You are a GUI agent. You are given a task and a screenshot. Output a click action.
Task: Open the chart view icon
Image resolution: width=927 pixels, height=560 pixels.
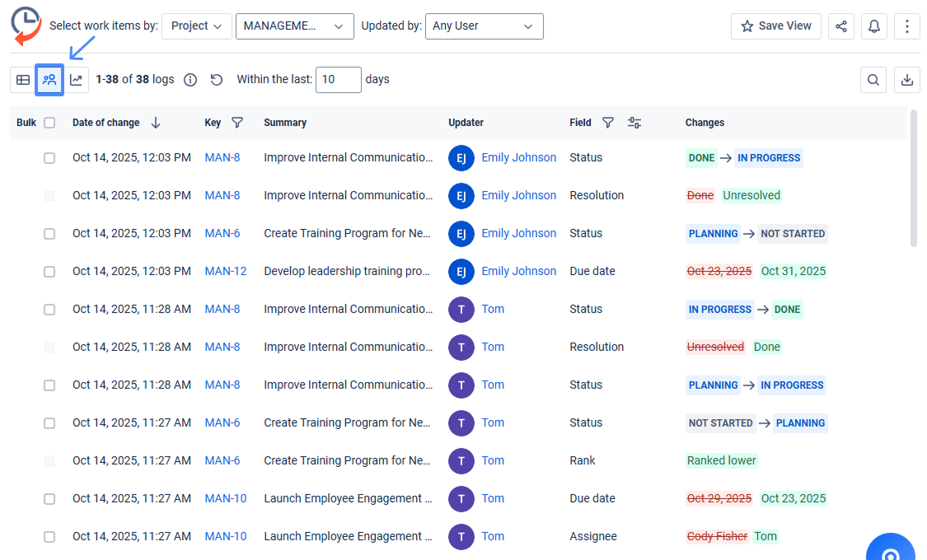(77, 80)
